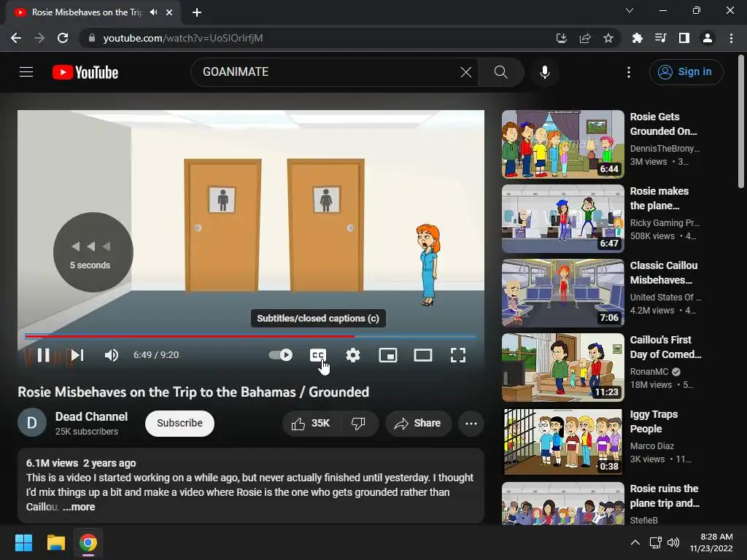Share this page icon
Viewport: 747px width, 560px height.
click(585, 38)
